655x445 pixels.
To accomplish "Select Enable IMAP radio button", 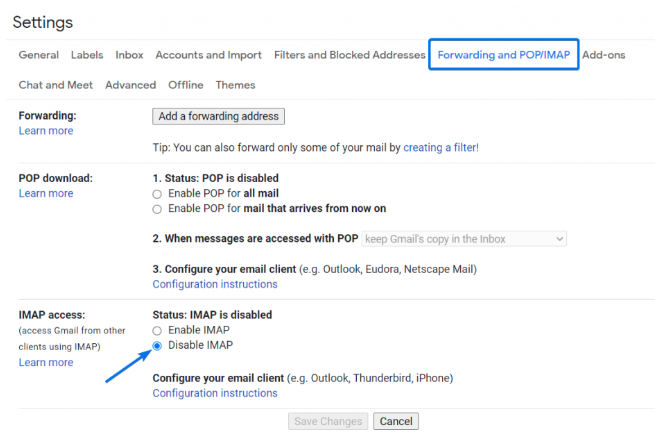I will 157,330.
